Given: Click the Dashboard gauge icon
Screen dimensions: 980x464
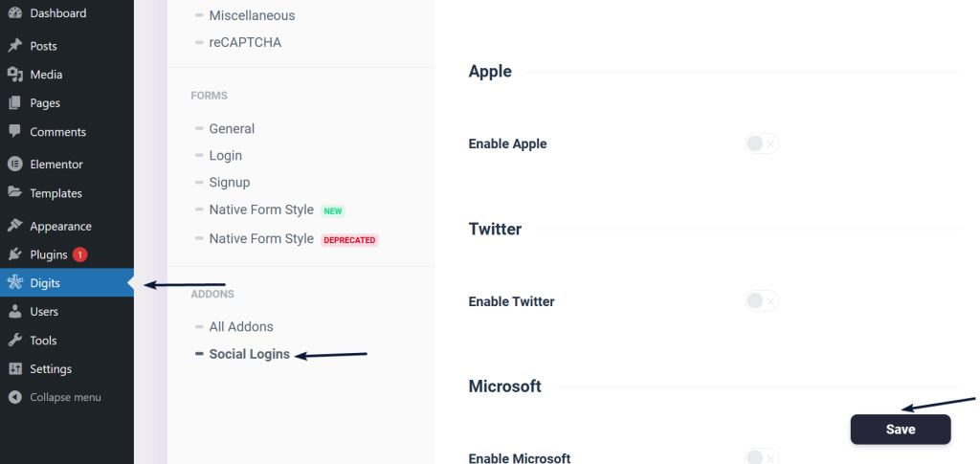Looking at the screenshot, I should coord(15,13).
